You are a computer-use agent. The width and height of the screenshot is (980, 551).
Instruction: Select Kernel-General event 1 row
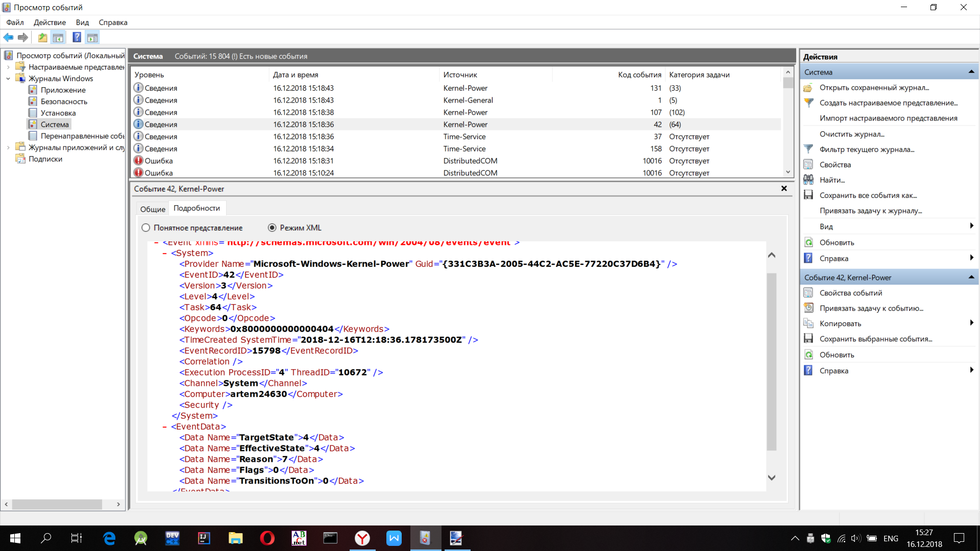[x=456, y=101]
